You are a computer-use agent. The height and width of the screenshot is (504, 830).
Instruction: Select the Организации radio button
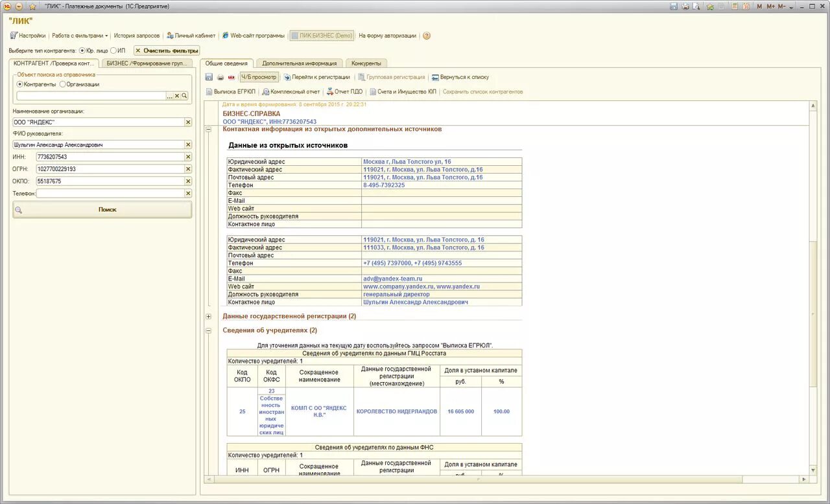coord(62,84)
